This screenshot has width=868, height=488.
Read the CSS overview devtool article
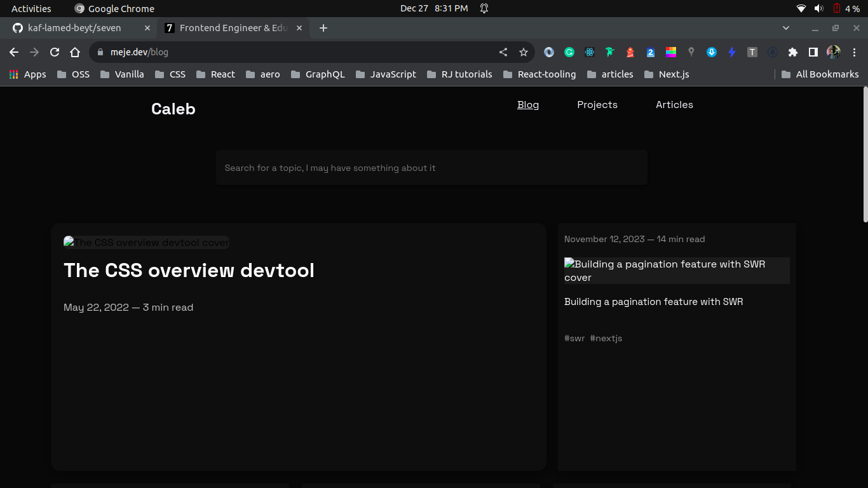[x=188, y=270]
